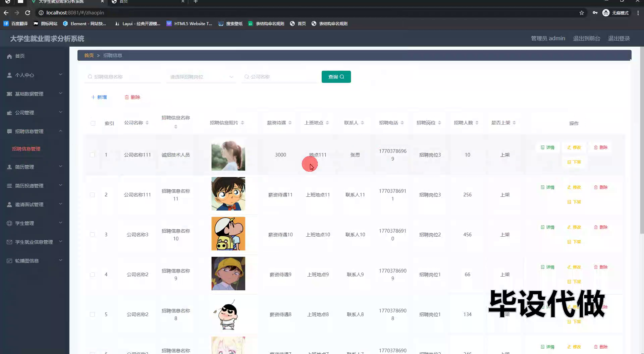Image resolution: width=644 pixels, height=354 pixels.
Task: Click the 公司管理 sidebar icon
Action: point(9,113)
